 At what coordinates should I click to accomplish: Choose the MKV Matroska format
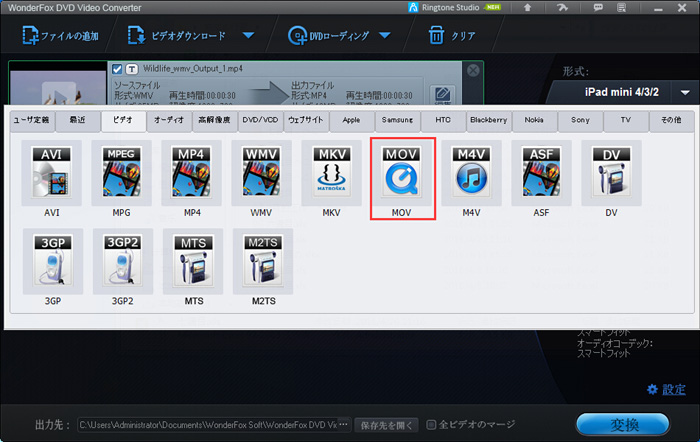coord(331,173)
